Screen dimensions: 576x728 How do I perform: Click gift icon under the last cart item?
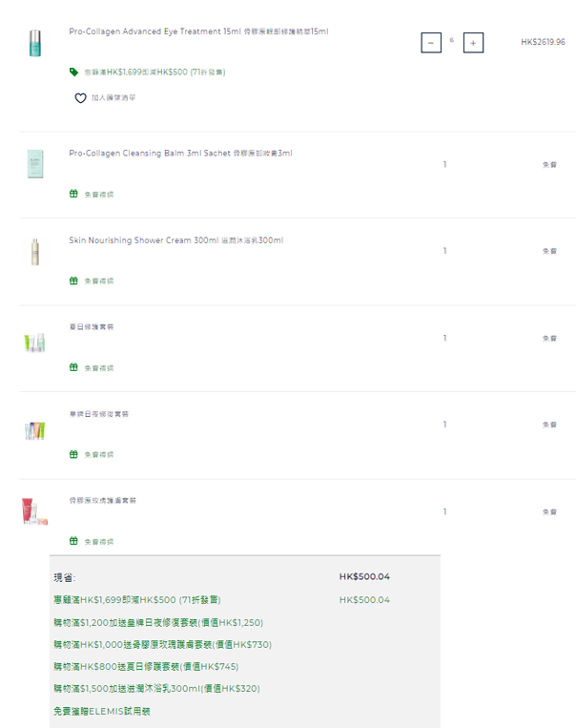pyautogui.click(x=73, y=541)
